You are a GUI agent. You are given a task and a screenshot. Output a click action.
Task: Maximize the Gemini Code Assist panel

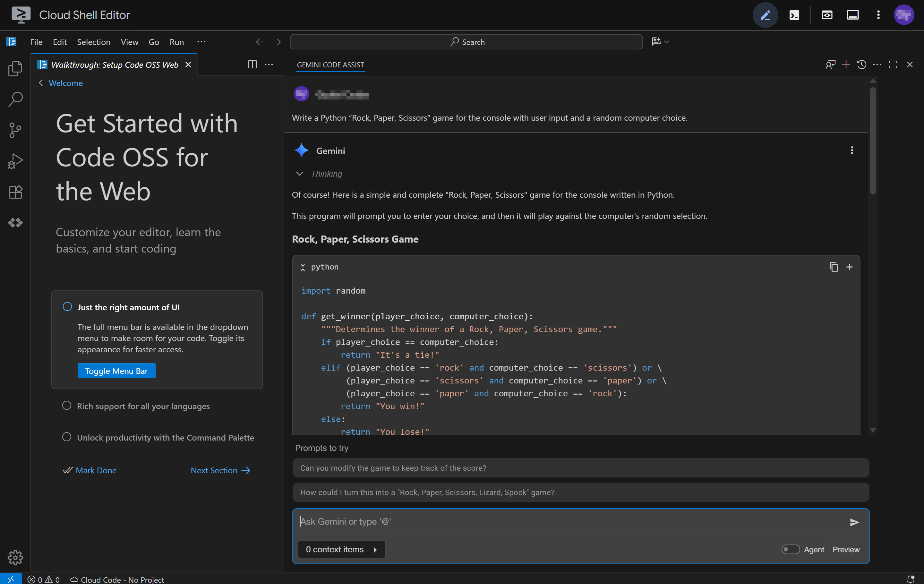tap(893, 64)
